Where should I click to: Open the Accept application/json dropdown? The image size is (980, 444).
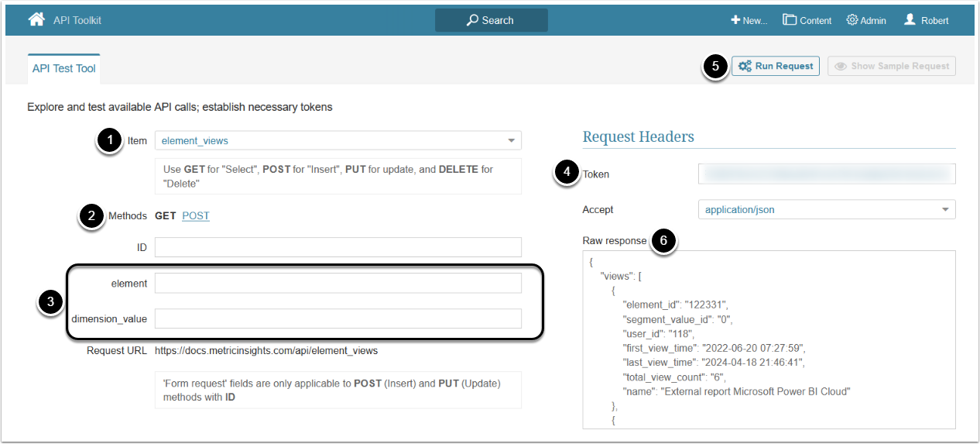[945, 209]
